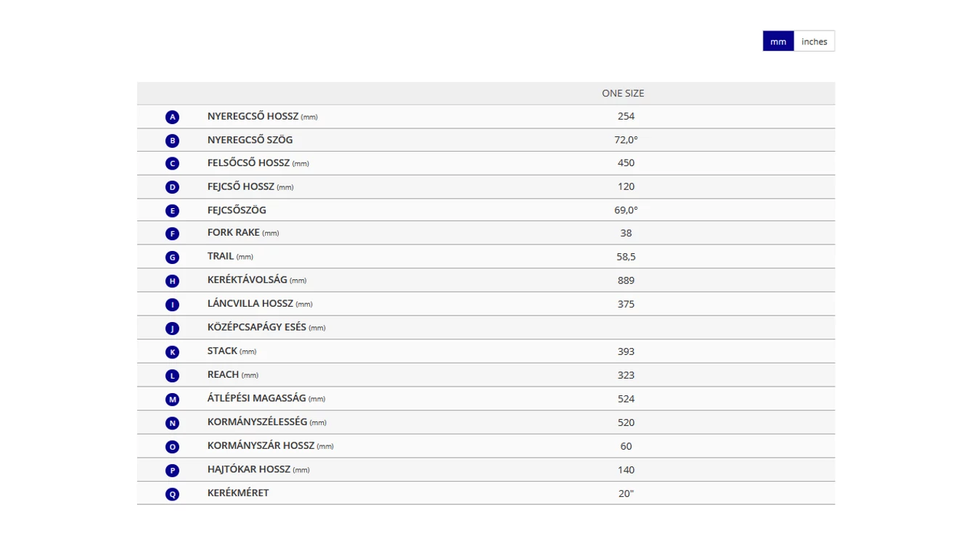980x544 pixels.
Task: Select the wheel size value 20"
Action: tap(626, 493)
